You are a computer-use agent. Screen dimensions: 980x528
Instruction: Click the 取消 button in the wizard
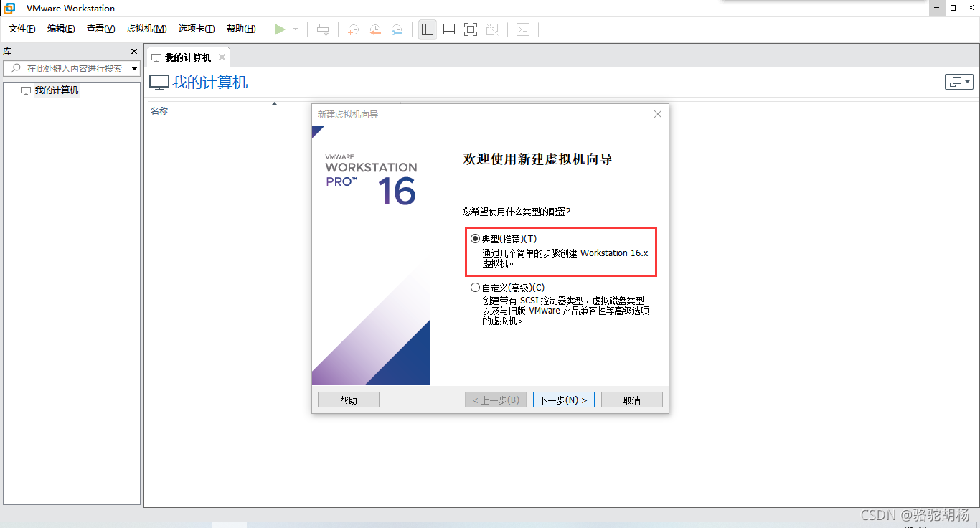point(632,400)
